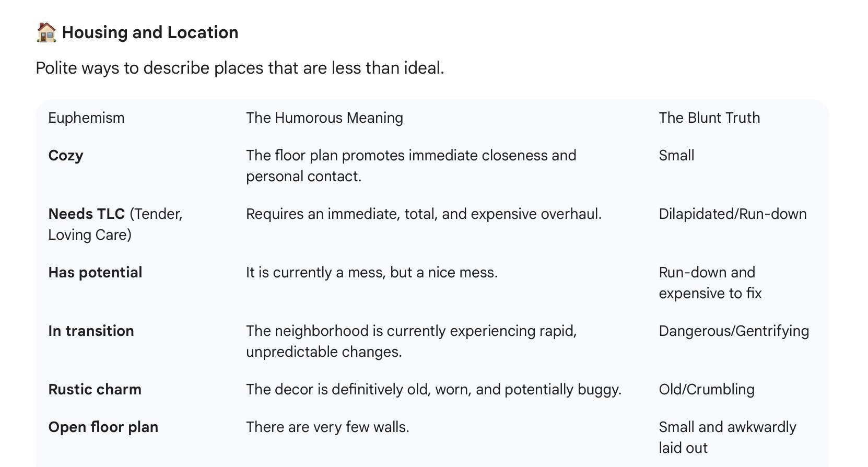
Task: Click the In transition row label
Action: (91, 331)
